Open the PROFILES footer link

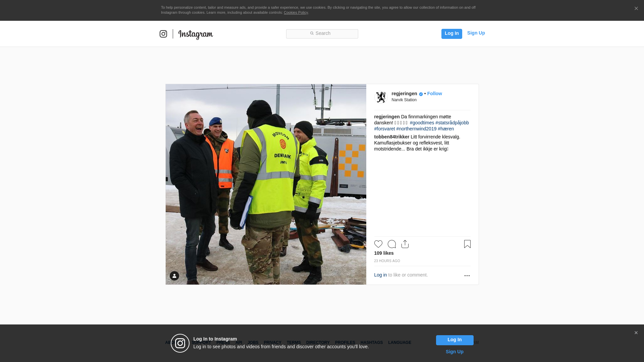(345, 343)
